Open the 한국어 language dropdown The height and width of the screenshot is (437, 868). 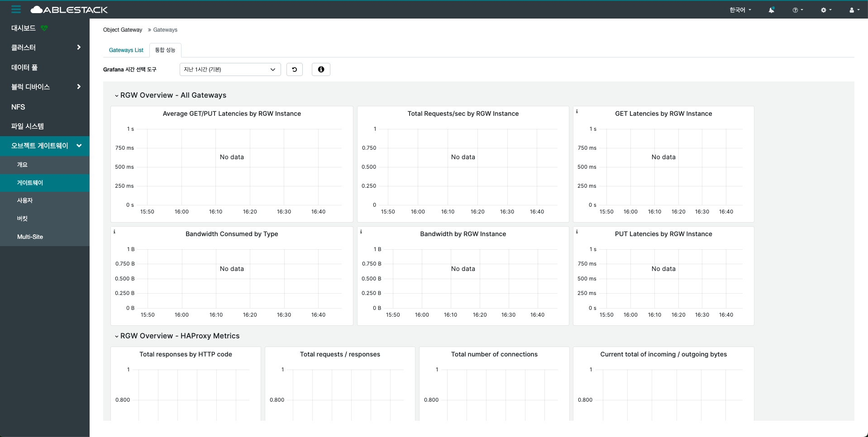click(x=740, y=10)
